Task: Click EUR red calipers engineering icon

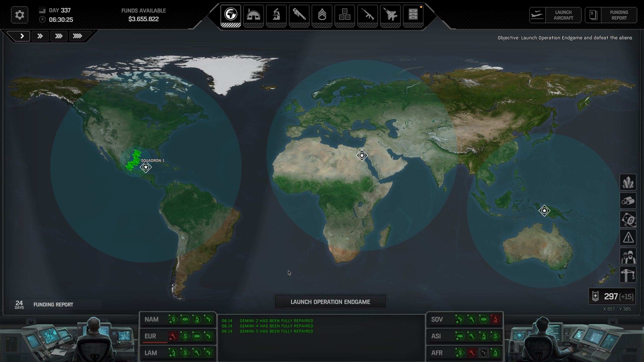Action: point(173,336)
